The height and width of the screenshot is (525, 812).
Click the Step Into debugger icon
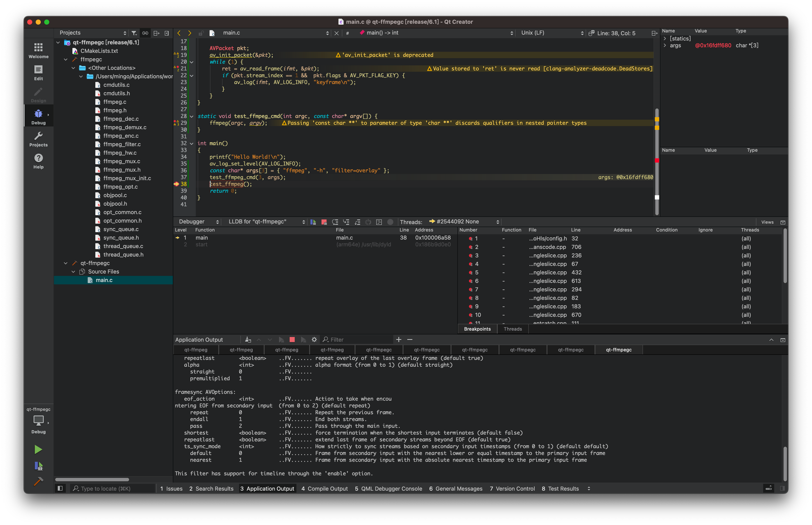[346, 222]
